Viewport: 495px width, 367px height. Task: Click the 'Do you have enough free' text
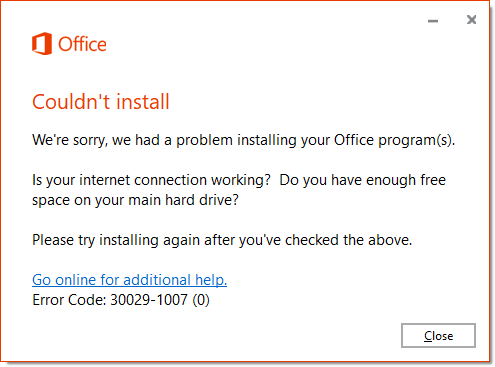point(362,180)
